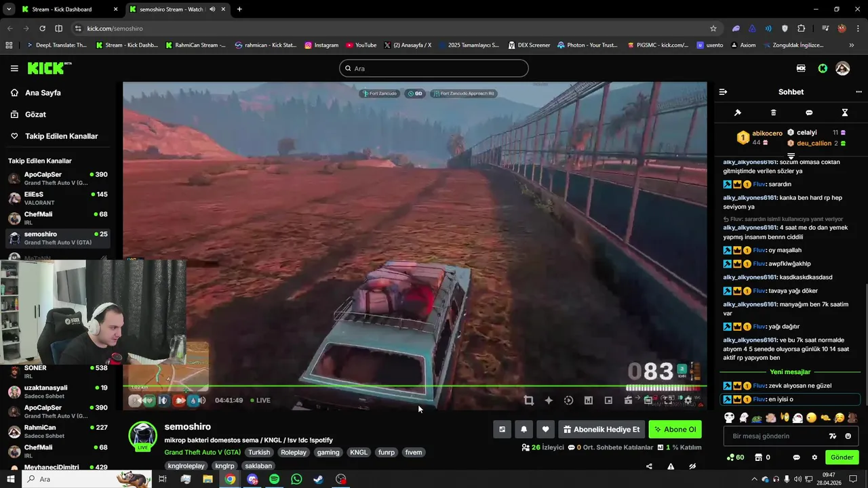Click the bell notifications button under stream
Image resolution: width=868 pixels, height=488 pixels.
click(x=524, y=429)
